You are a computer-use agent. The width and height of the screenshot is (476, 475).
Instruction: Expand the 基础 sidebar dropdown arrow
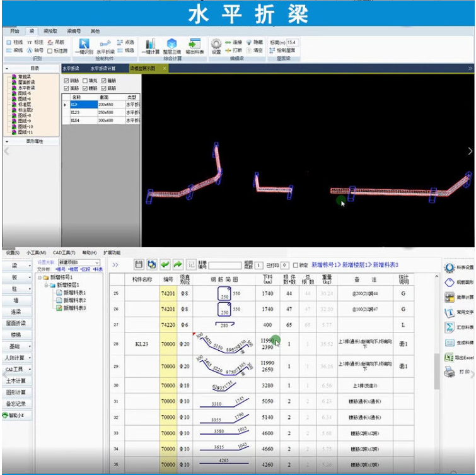pyautogui.click(x=30, y=346)
